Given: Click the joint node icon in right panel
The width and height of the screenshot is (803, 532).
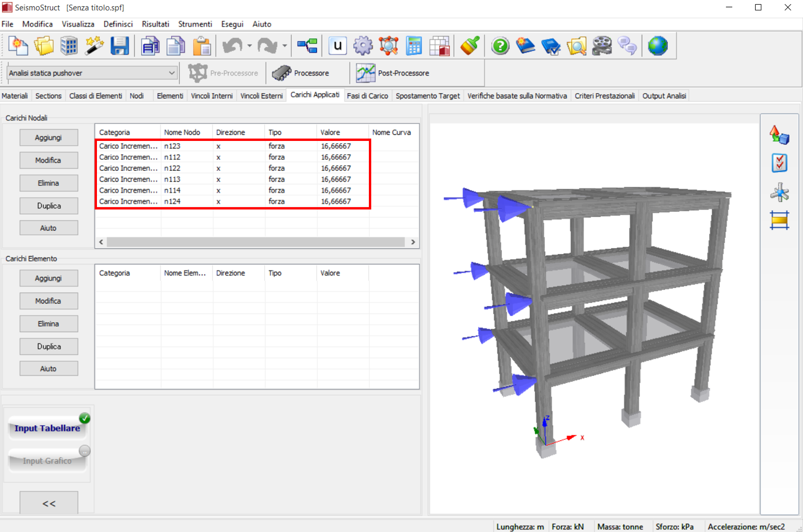Looking at the screenshot, I should [779, 192].
